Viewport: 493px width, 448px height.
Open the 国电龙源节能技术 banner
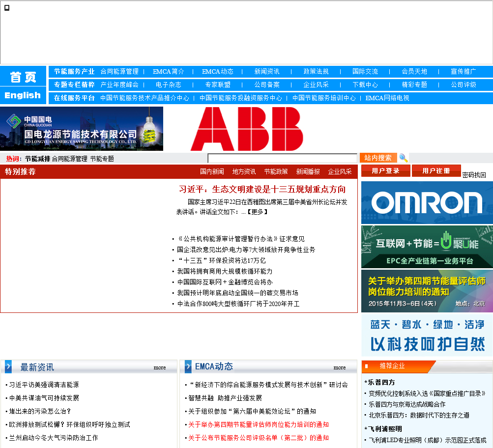pos(82,129)
